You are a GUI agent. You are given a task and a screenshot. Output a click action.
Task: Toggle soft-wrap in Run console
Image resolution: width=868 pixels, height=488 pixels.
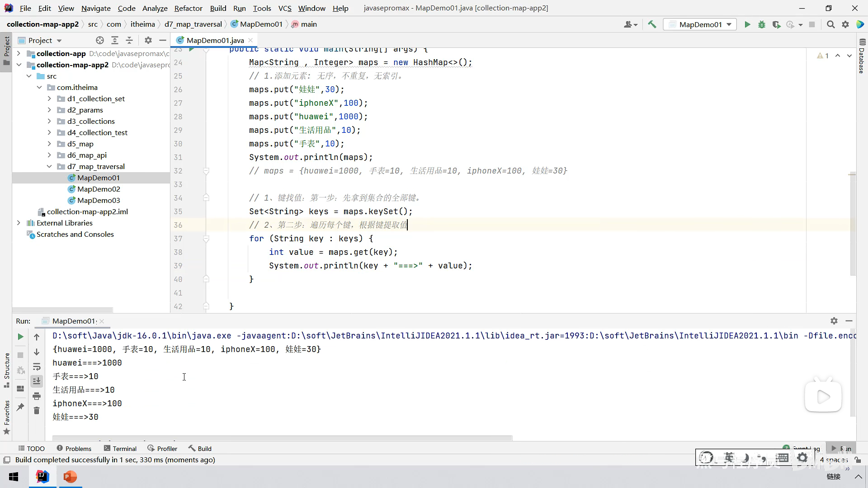[37, 366]
